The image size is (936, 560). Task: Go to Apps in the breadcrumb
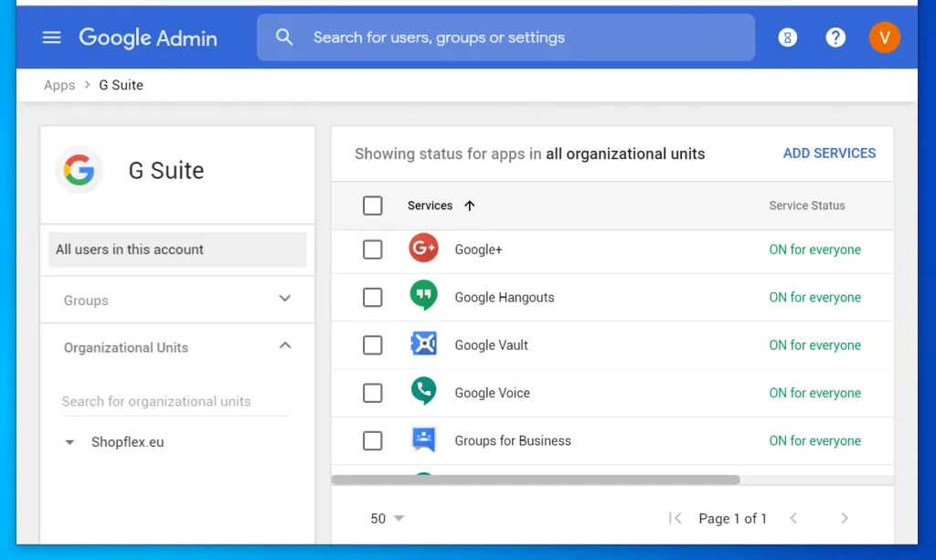tap(59, 85)
